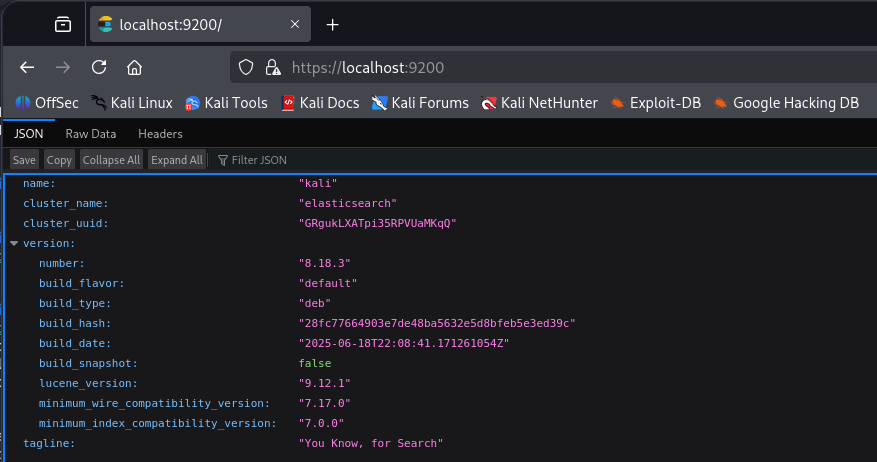Select the "7.17.0" value

(324, 403)
